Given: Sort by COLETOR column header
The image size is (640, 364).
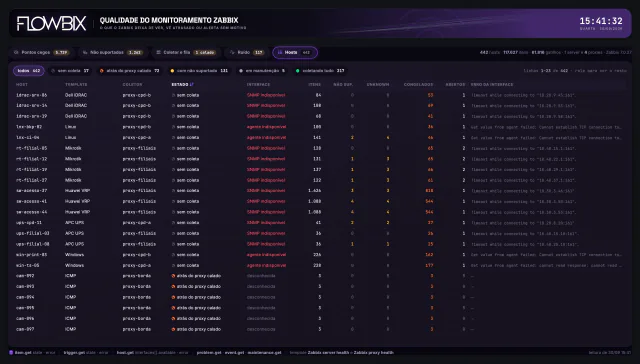Looking at the screenshot, I should pyautogui.click(x=132, y=84).
